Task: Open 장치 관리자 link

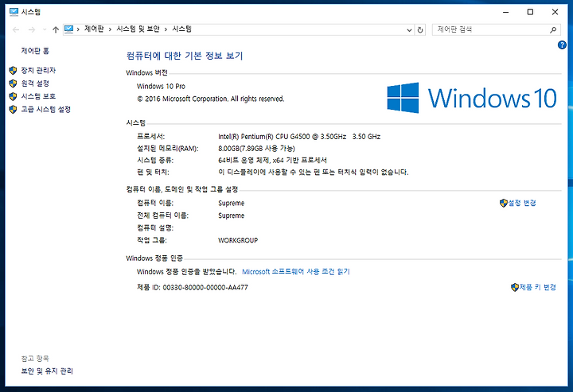Action: coord(38,70)
